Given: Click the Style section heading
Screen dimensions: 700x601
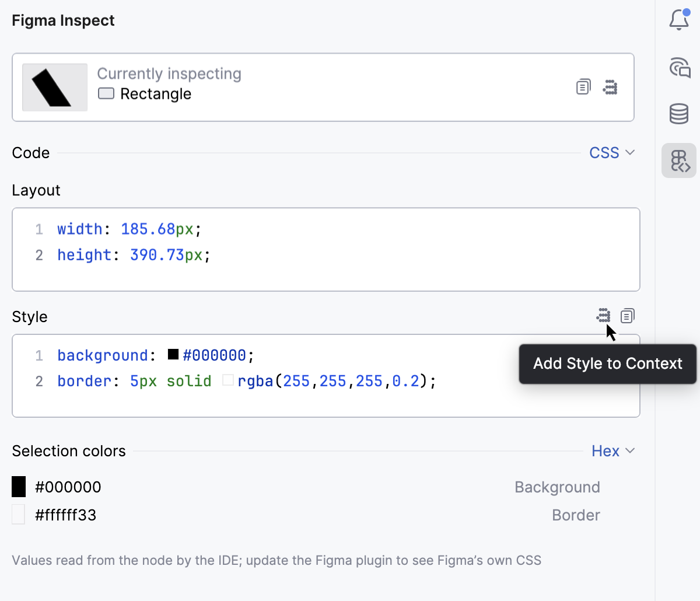Looking at the screenshot, I should pos(30,317).
